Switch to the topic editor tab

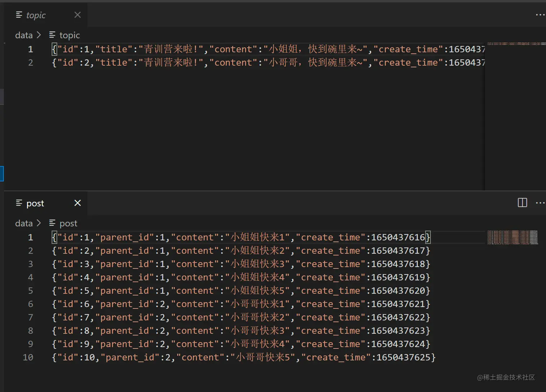click(45, 15)
